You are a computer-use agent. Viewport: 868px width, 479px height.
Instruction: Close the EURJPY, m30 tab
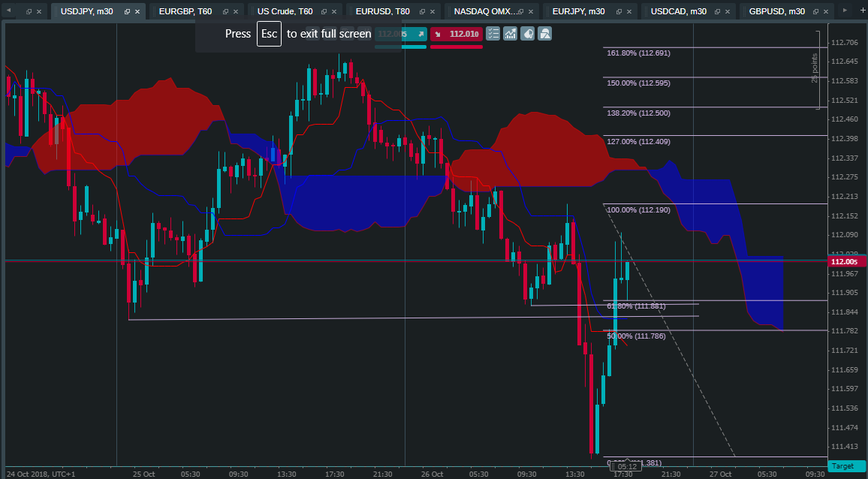[x=629, y=11]
